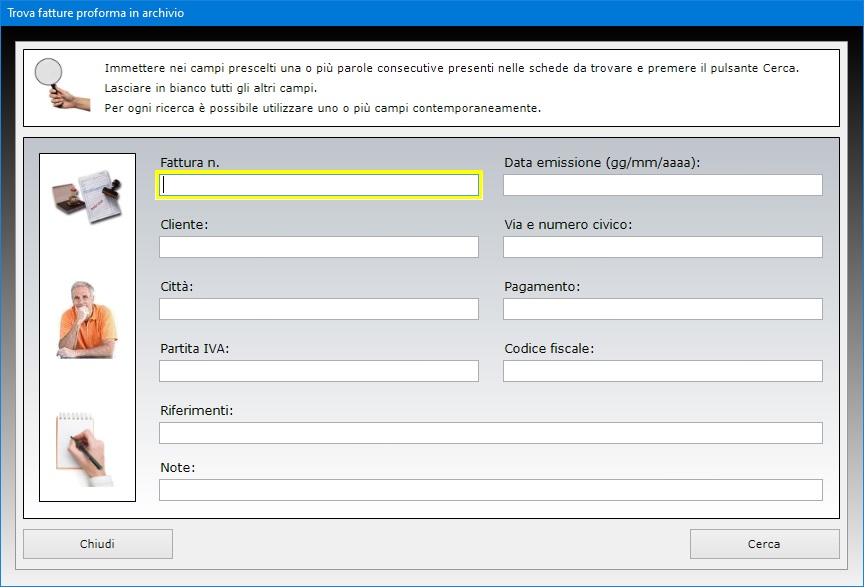Select the Via e numero civico field
Viewport: 864px width, 587px height.
663,247
